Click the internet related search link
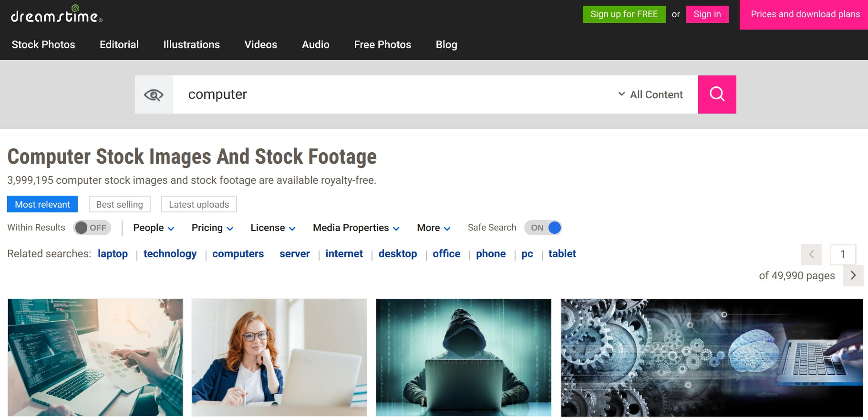This screenshot has width=868, height=420. click(x=344, y=254)
